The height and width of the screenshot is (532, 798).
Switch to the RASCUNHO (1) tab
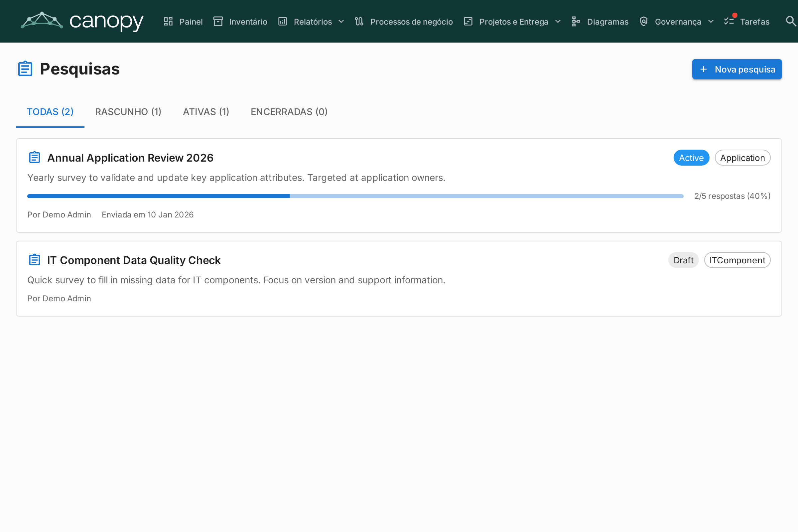[x=128, y=112]
